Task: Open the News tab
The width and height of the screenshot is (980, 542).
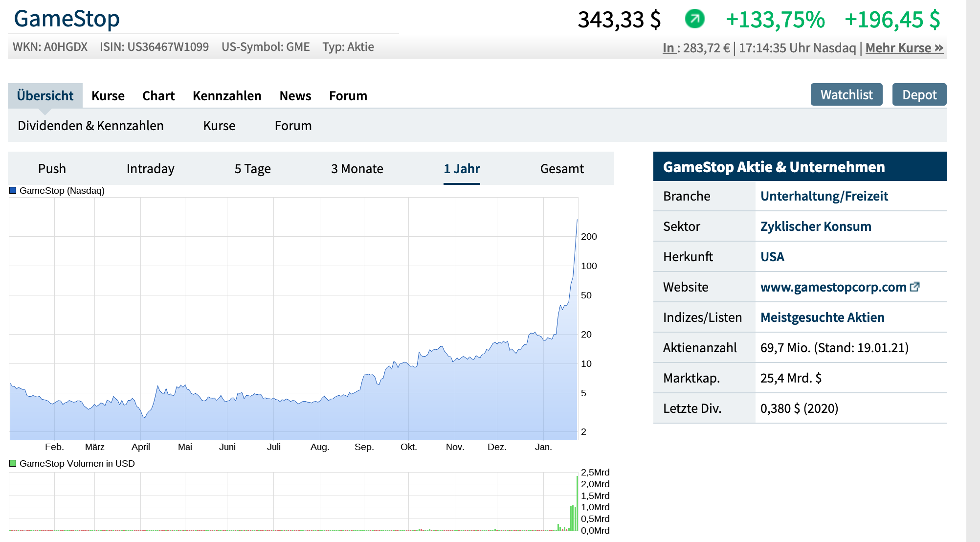Action: [x=295, y=96]
